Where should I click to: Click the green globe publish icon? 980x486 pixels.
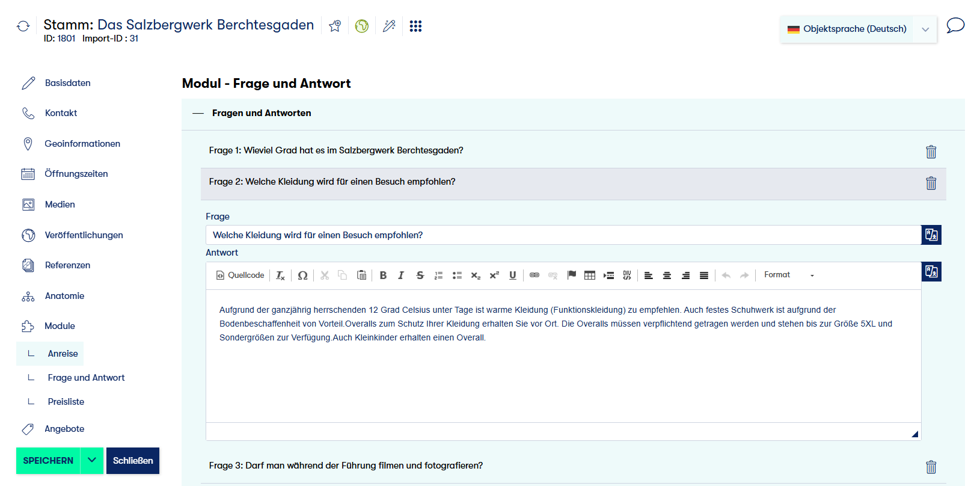click(x=361, y=26)
